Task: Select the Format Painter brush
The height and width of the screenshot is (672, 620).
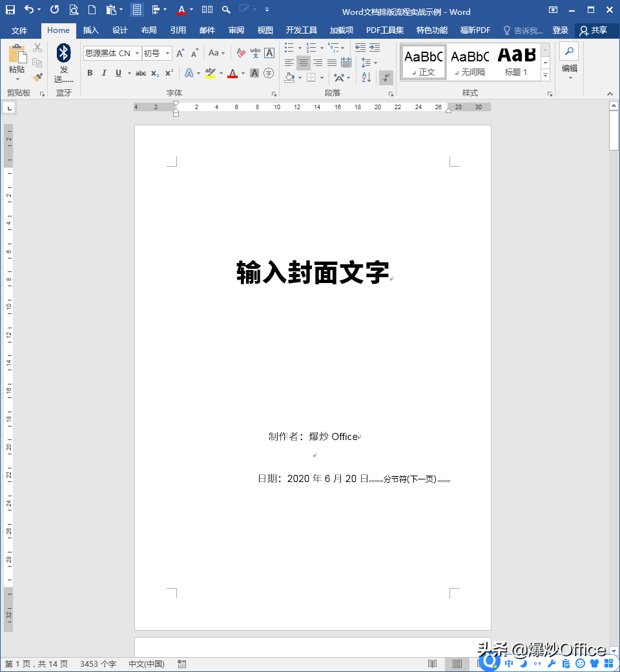Action: coord(37,77)
